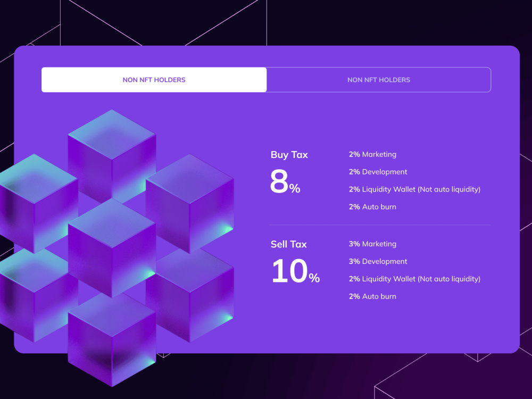Click Buy Tax 2% Liquidity Wallet line

414,189
